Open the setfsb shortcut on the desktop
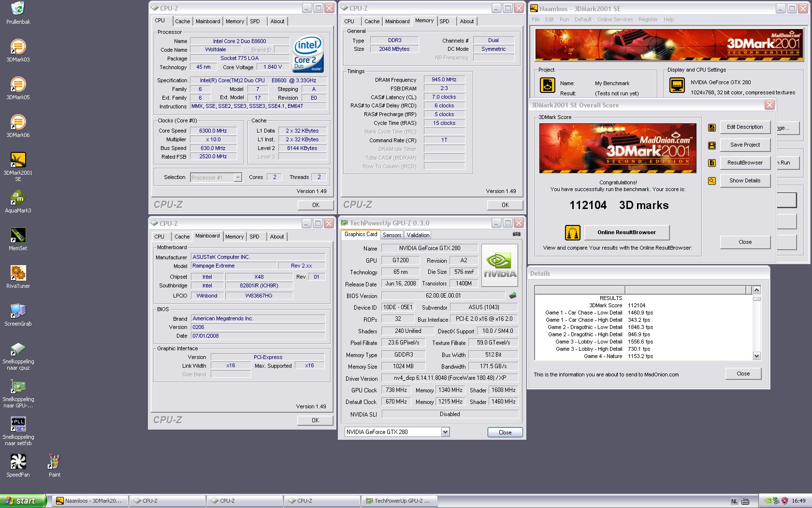 pos(18,424)
